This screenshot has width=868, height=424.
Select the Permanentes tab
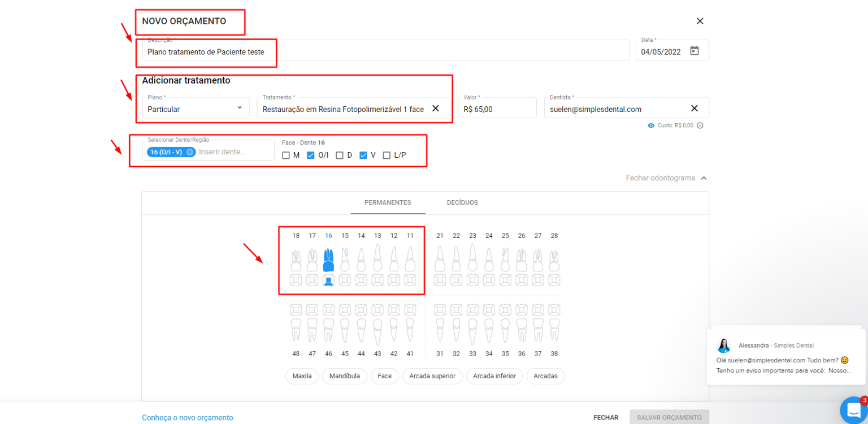(388, 203)
